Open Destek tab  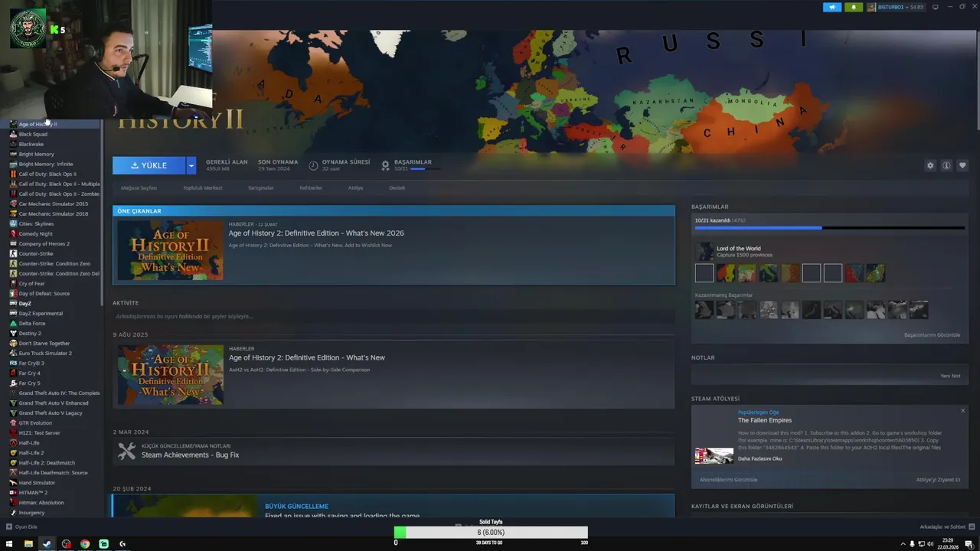click(397, 187)
